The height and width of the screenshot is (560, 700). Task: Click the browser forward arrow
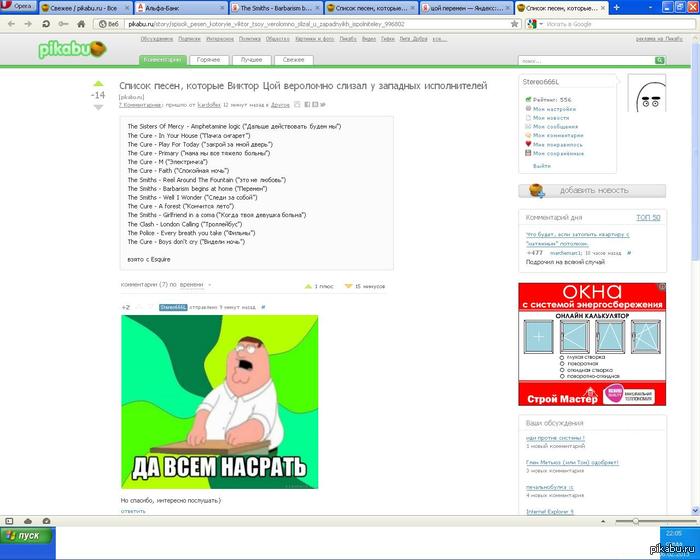(x=28, y=24)
